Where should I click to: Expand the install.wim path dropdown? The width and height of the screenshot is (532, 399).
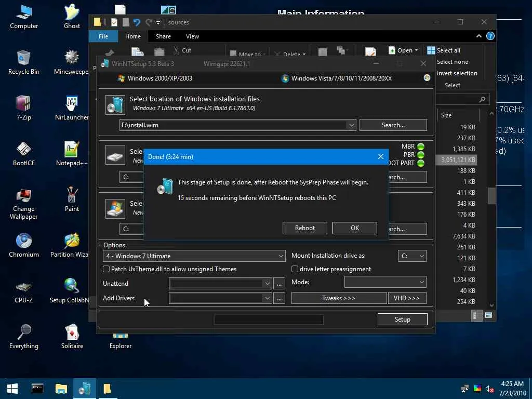click(352, 125)
